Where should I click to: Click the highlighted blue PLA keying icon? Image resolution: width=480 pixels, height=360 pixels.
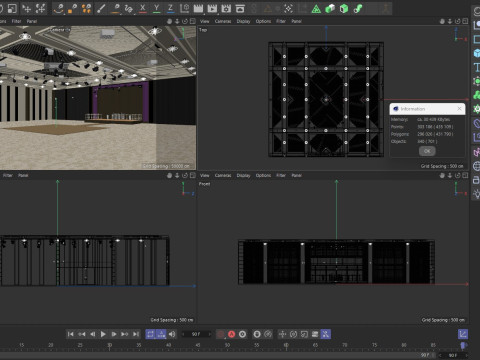click(x=326, y=334)
